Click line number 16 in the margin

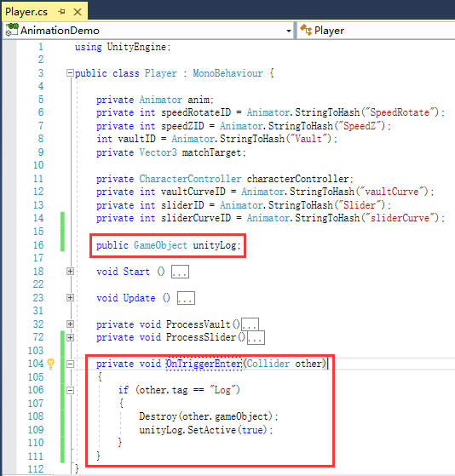tap(38, 245)
